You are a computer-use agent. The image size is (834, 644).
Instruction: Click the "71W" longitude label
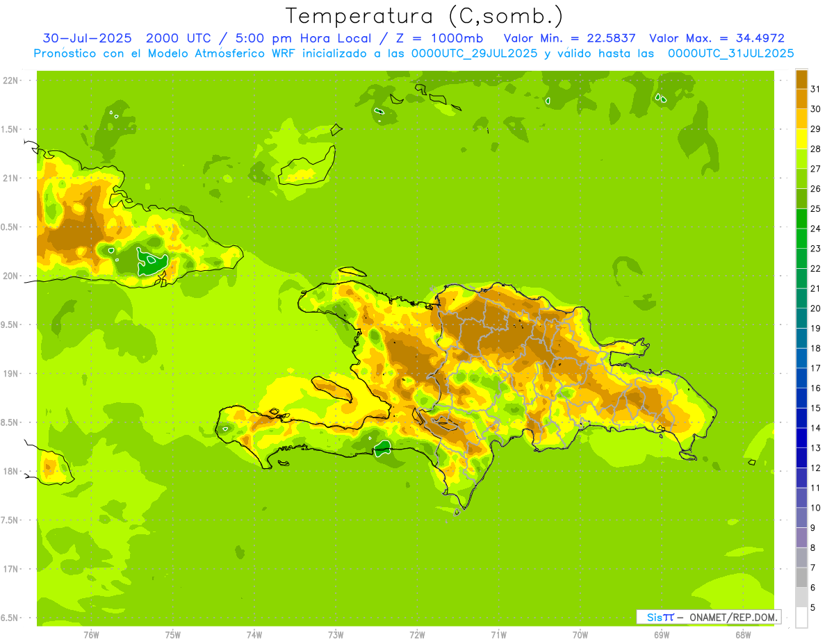(498, 635)
